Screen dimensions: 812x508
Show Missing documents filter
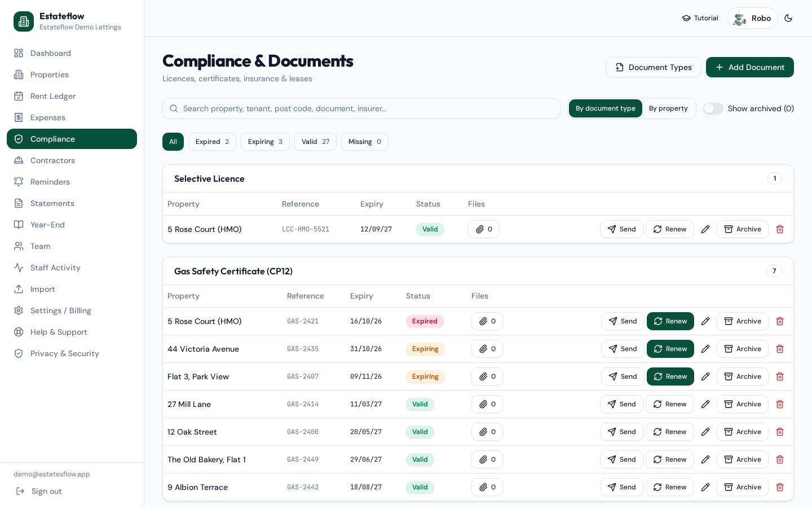(365, 142)
